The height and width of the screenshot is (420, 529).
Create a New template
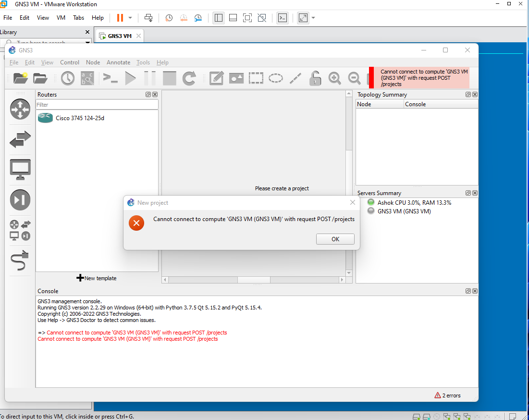(96, 278)
